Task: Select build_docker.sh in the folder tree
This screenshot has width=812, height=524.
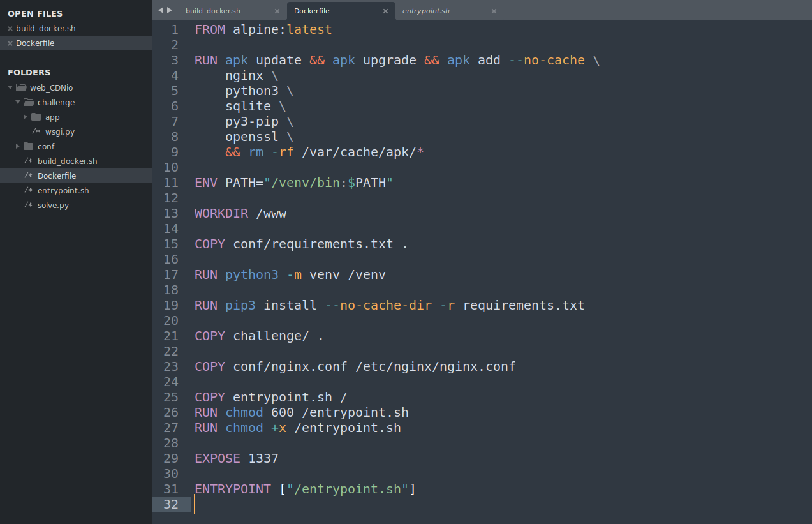Action: click(67, 161)
